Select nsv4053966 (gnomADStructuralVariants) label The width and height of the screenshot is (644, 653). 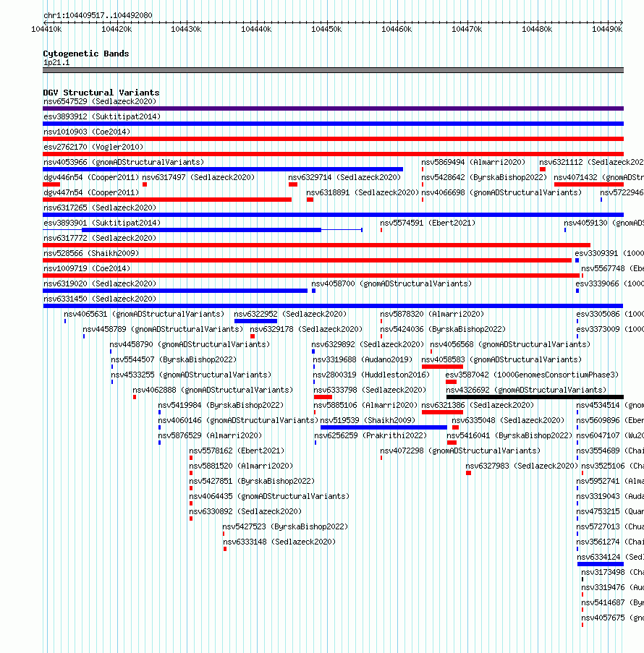(124, 162)
